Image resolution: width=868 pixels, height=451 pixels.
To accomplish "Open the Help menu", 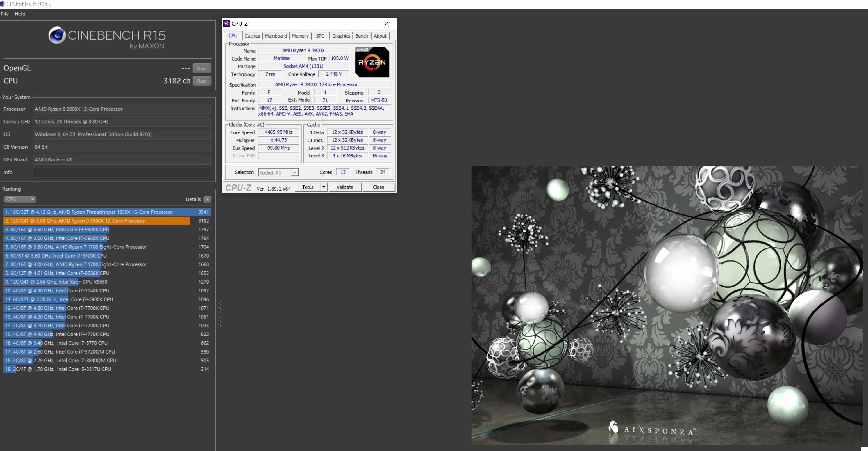I will coord(20,14).
